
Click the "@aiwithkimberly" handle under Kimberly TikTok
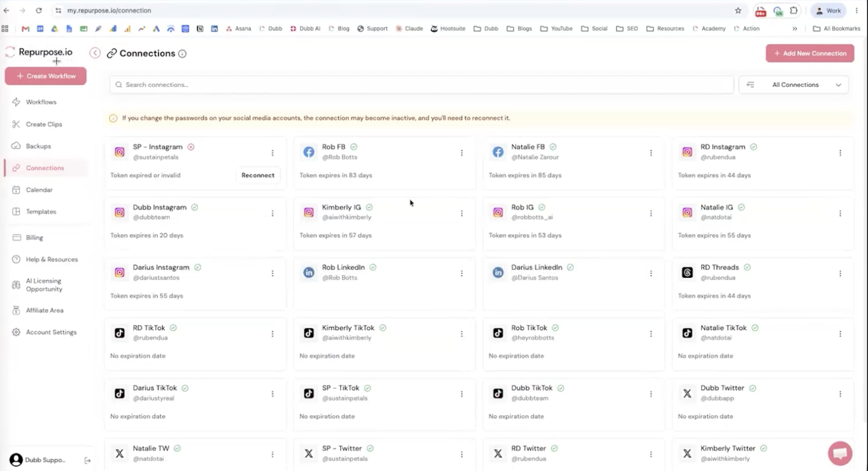[x=347, y=338]
